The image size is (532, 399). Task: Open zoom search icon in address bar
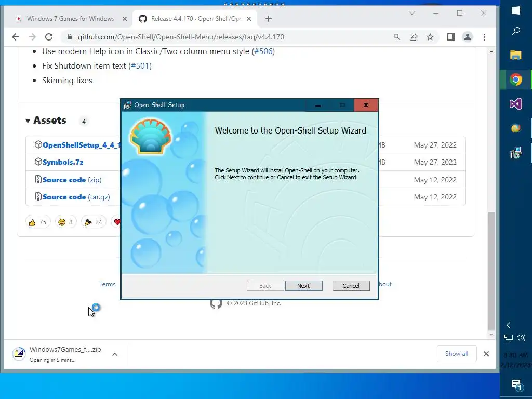tap(396, 37)
